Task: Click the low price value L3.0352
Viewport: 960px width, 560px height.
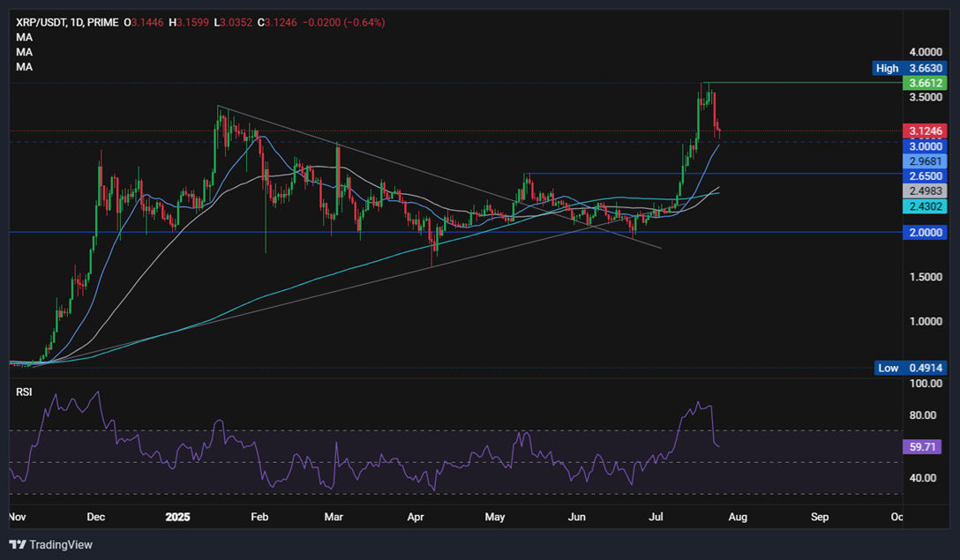Action: (233, 23)
